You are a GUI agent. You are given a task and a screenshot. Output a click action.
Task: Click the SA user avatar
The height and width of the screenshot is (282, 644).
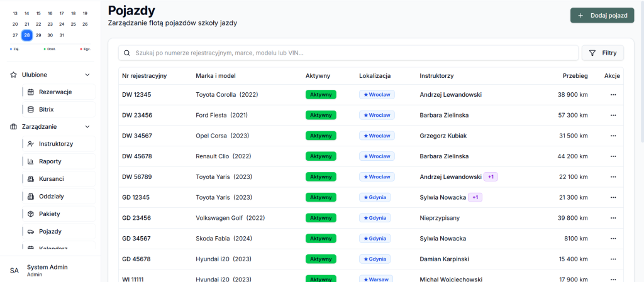click(14, 271)
